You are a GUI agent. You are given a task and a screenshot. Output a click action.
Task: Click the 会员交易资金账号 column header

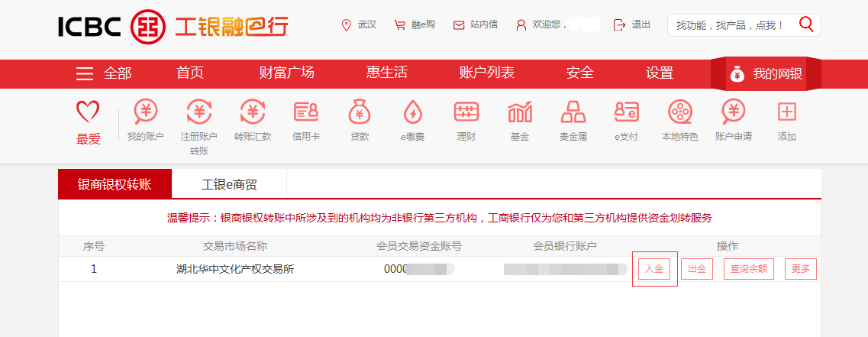(x=419, y=246)
